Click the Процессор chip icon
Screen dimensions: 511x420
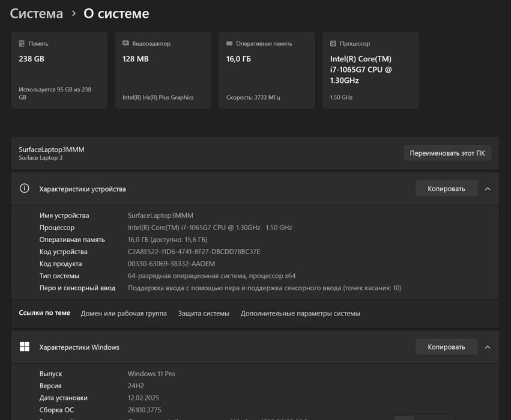point(333,44)
